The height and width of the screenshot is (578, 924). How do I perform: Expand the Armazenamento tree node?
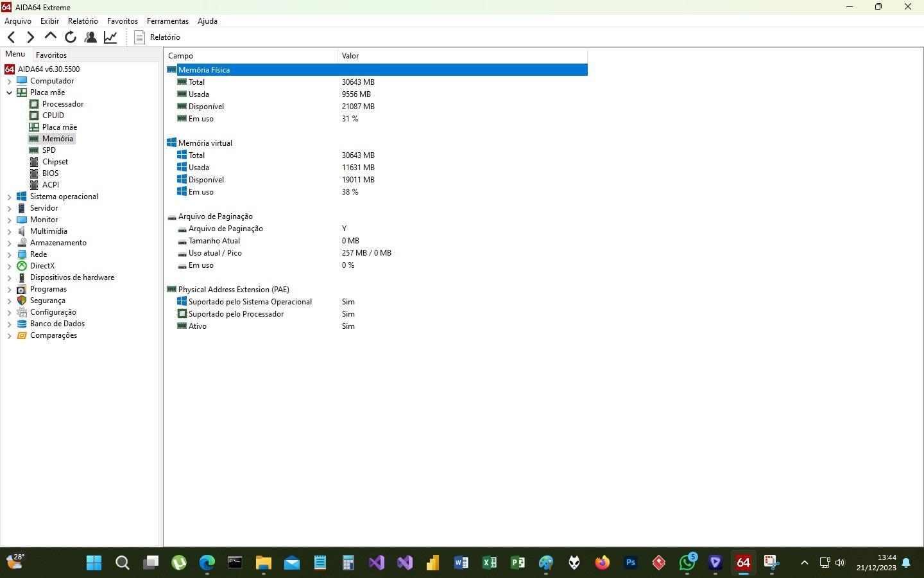(10, 243)
